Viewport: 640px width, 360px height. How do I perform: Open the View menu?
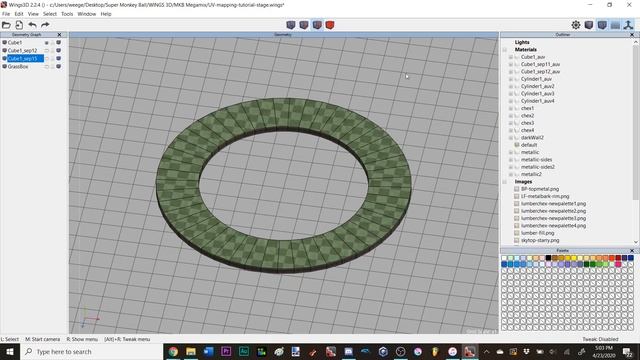pyautogui.click(x=33, y=14)
